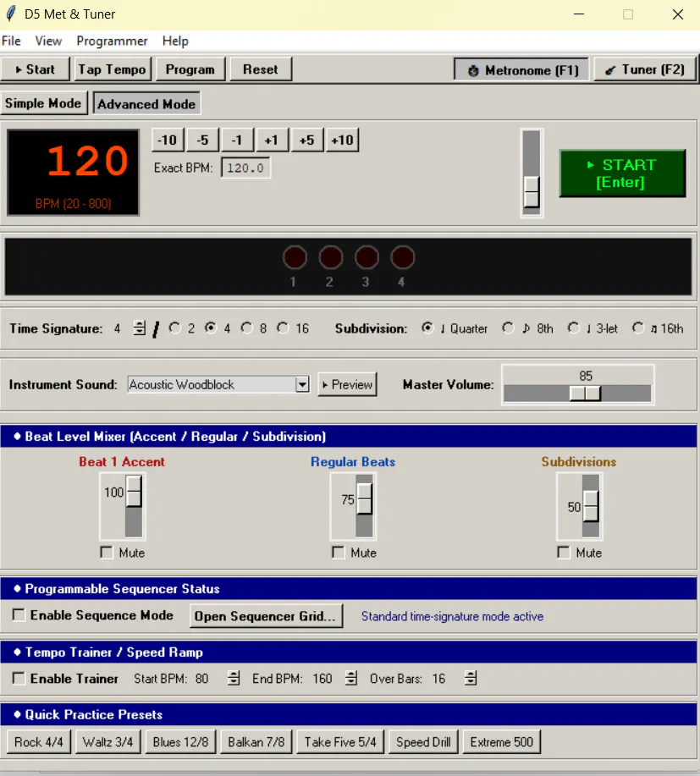Click the toolbar Start button
The width and height of the screenshot is (700, 776).
click(x=35, y=69)
